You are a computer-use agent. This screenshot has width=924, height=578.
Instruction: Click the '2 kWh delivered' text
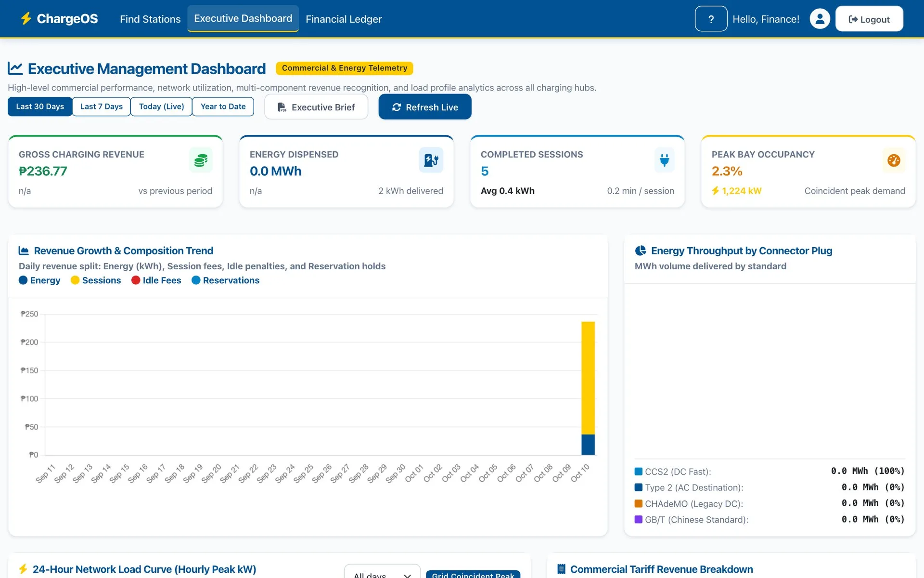coord(411,191)
